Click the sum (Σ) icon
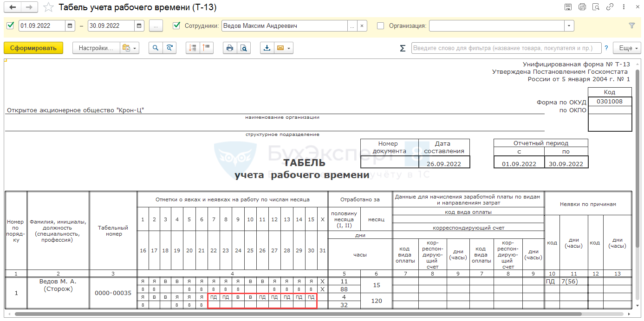This screenshot has width=644, height=321. click(403, 48)
